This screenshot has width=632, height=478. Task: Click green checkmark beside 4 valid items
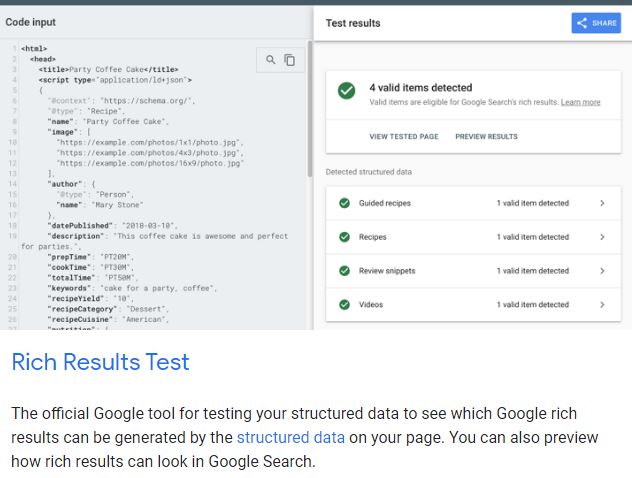pos(346,91)
